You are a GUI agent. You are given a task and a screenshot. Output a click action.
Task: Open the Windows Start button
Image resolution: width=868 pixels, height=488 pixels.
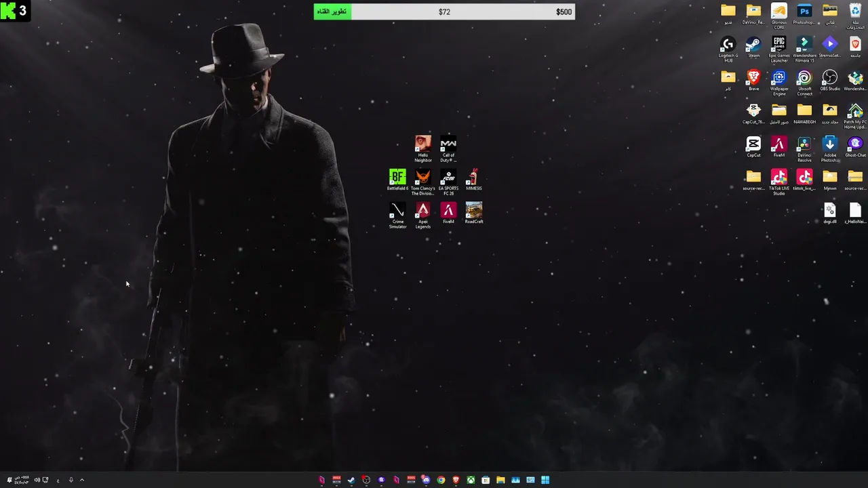545,480
